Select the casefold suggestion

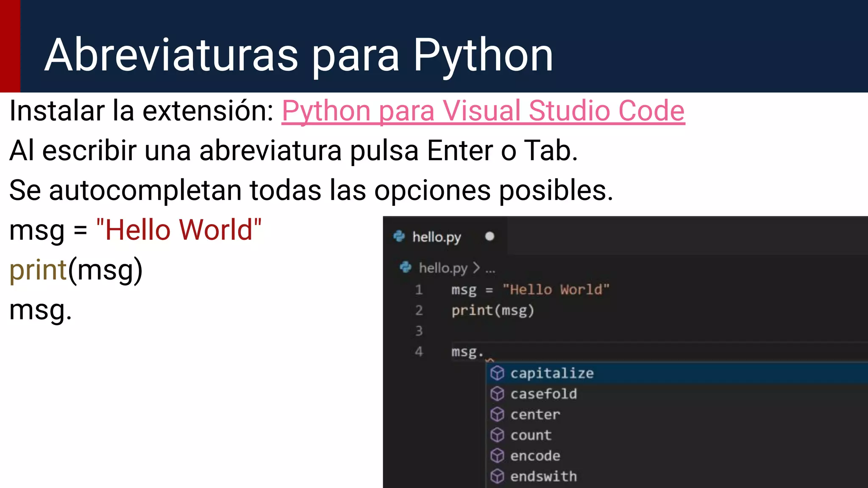[x=677, y=394]
